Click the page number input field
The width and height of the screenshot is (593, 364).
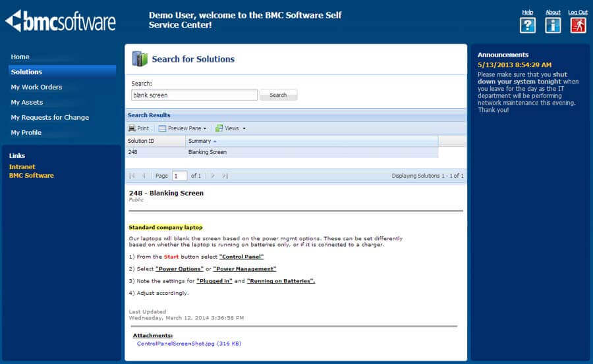[179, 176]
